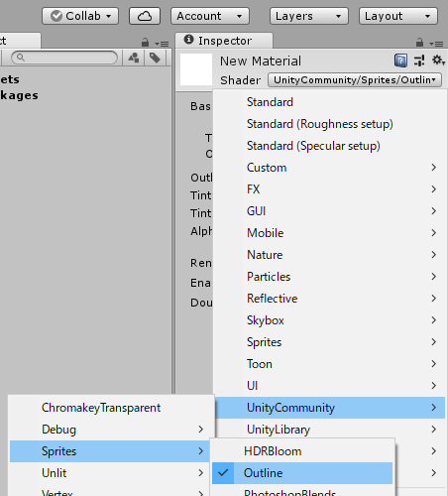Open the UnityCommunity shader submenu
The width and height of the screenshot is (448, 496).
(329, 408)
